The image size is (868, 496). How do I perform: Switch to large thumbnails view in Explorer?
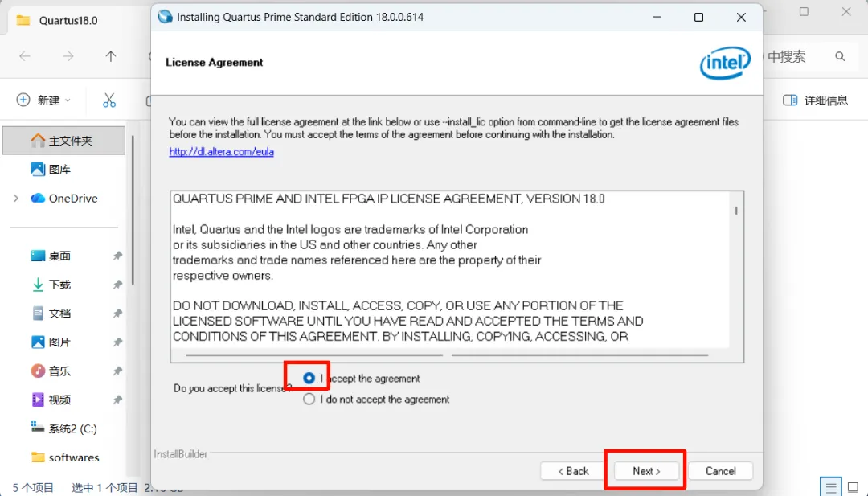853,488
